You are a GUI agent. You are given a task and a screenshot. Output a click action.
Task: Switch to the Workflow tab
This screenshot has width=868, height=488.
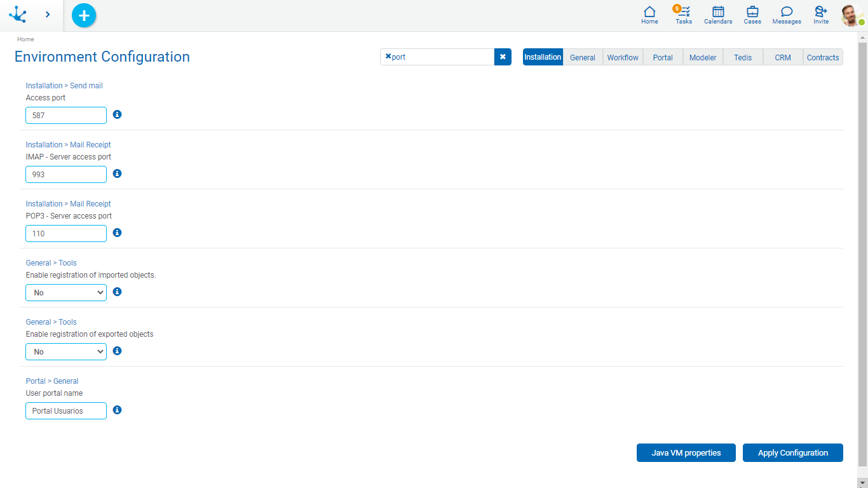[623, 57]
